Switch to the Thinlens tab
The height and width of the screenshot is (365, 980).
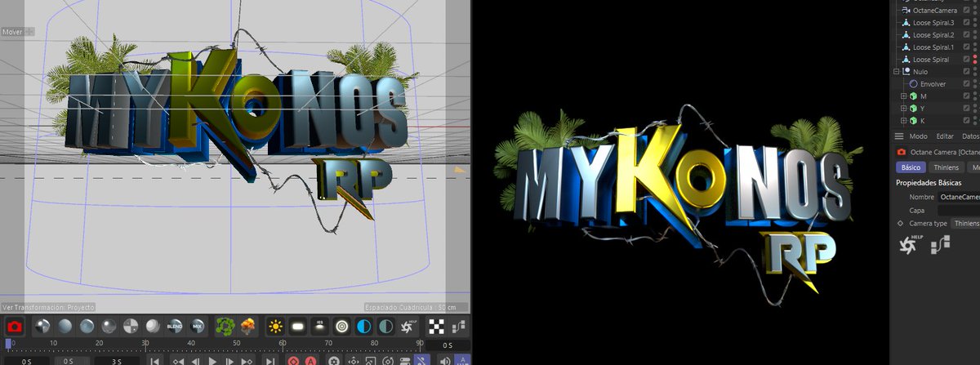point(946,167)
